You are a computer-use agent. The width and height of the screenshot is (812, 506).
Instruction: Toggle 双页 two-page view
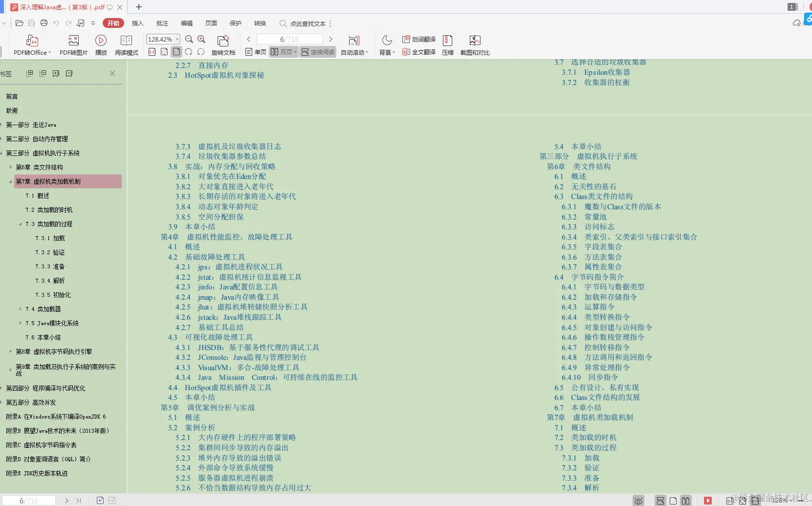(283, 51)
